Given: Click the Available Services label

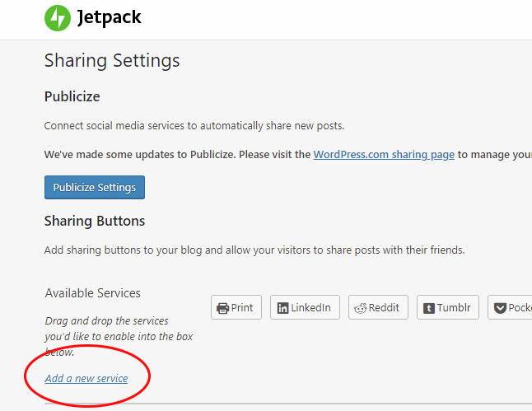Looking at the screenshot, I should (x=92, y=293).
